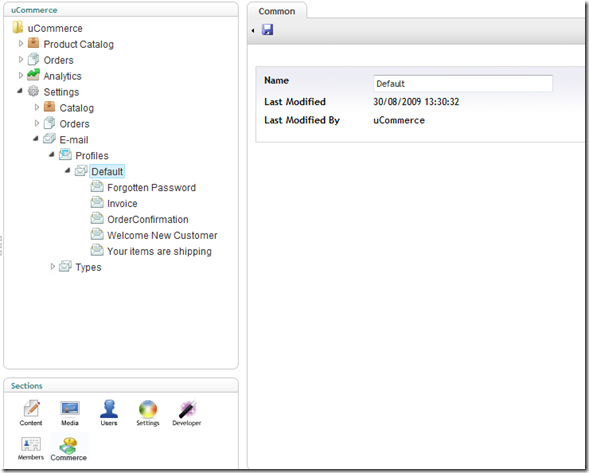
Task: Collapse the E-mail node
Action: click(36, 138)
